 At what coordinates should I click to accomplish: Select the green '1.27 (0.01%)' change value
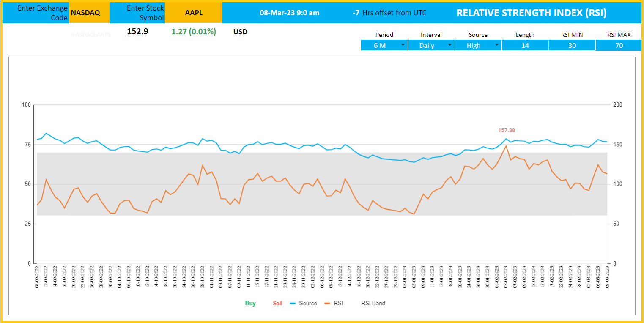point(194,31)
